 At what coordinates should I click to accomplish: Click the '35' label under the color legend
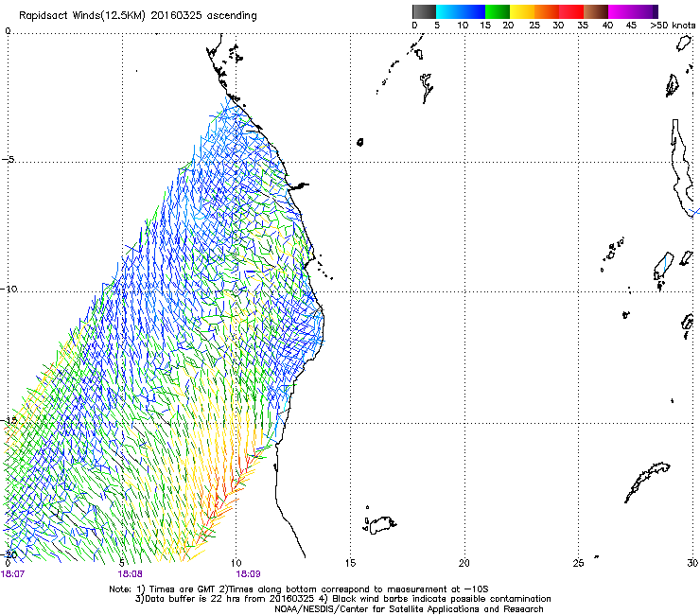582,26
